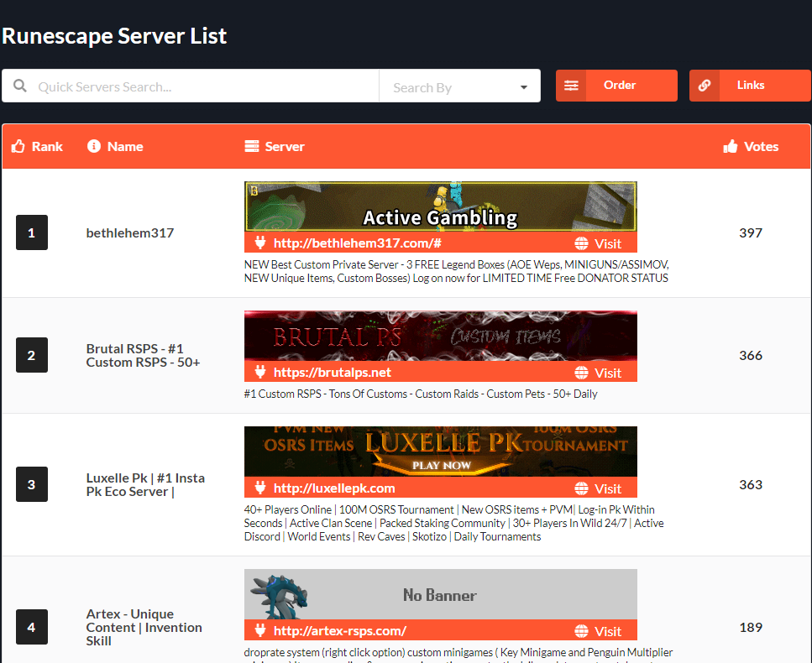Click the Order sliders icon

tap(571, 86)
